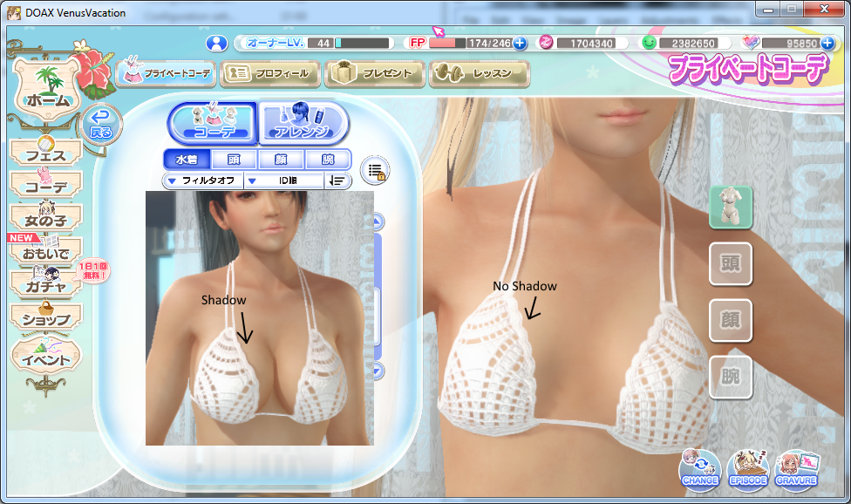Screen dimensions: 851x504
Task: Open the プライベートコーデ top tab
Action: tap(166, 73)
